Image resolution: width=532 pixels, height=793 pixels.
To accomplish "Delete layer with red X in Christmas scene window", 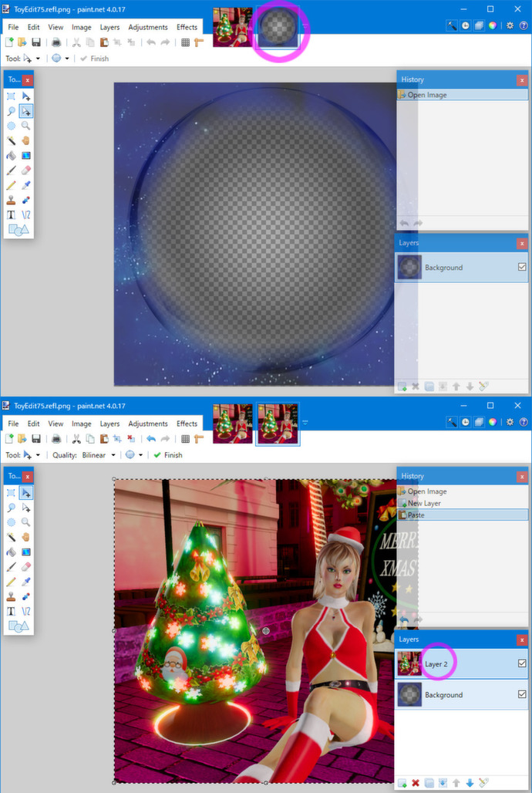I will click(416, 783).
